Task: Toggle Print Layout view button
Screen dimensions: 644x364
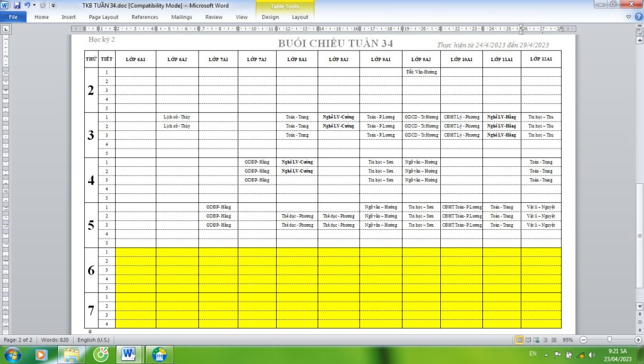Action: [519, 340]
